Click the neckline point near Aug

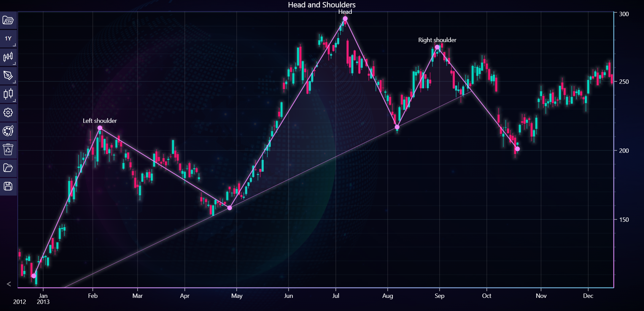(x=397, y=127)
